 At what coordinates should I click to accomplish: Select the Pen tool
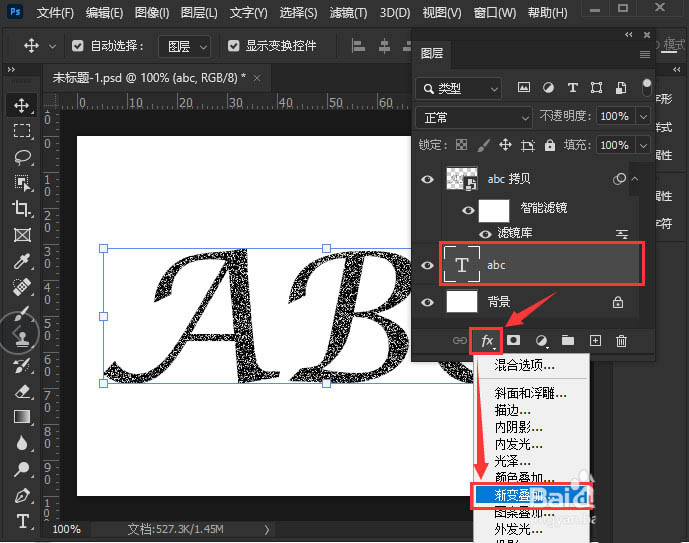pos(22,496)
